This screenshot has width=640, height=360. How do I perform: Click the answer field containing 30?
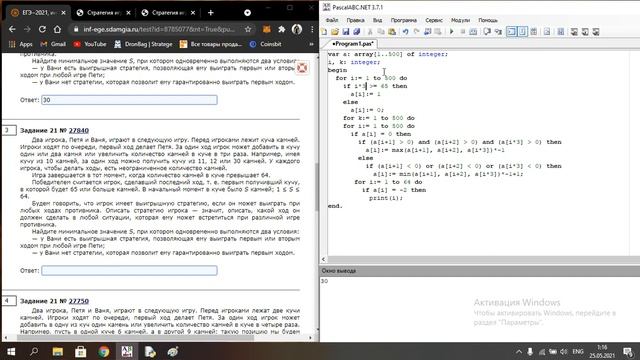[129, 100]
